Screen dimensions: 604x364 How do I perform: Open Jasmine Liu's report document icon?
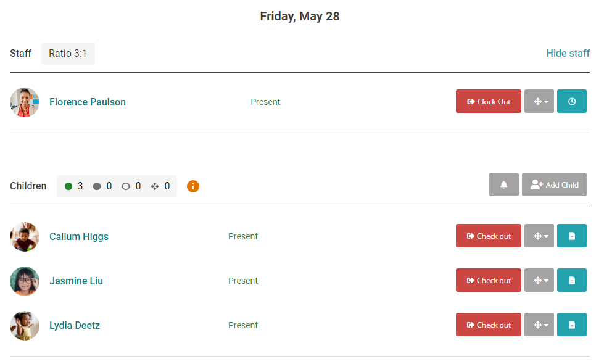(572, 280)
